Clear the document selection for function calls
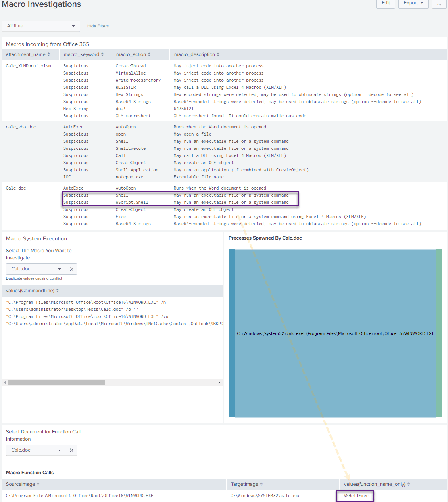Screen dimensions: 448x502 pyautogui.click(x=71, y=450)
